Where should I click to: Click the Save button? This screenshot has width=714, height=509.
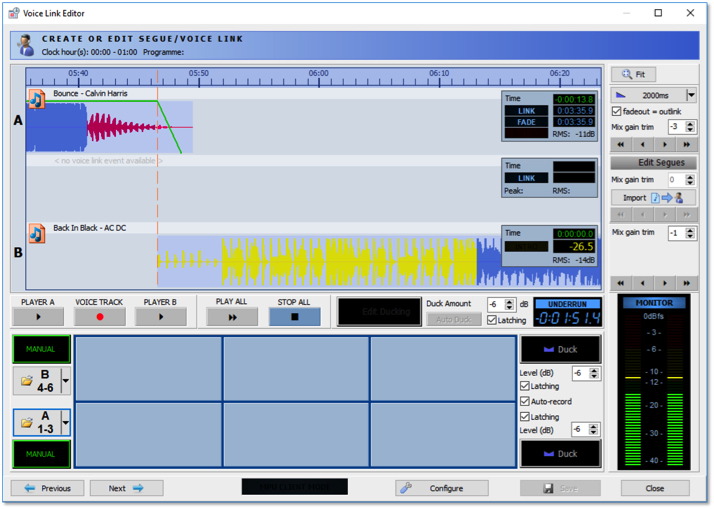click(560, 488)
